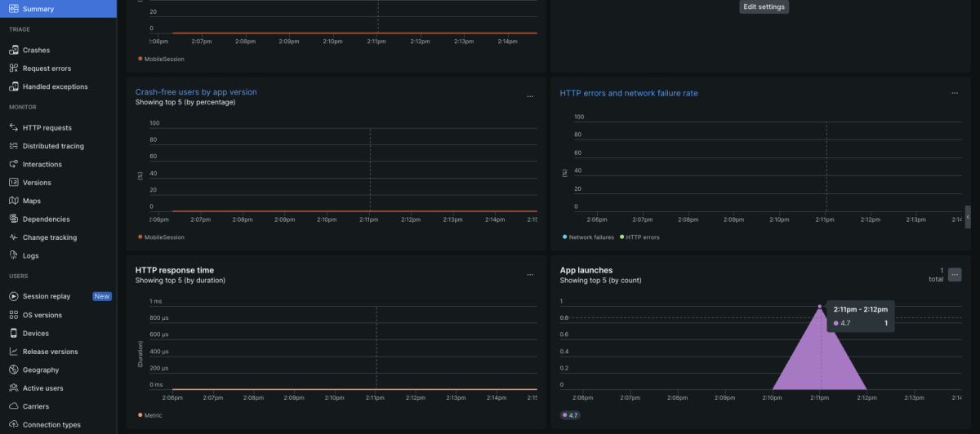
Task: Click the Session replay play icon
Action: tap(14, 296)
